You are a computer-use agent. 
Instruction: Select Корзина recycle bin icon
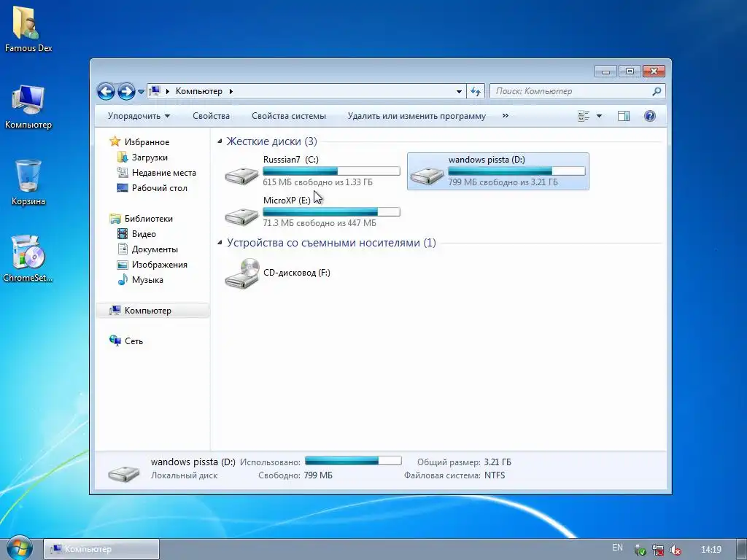(28, 183)
